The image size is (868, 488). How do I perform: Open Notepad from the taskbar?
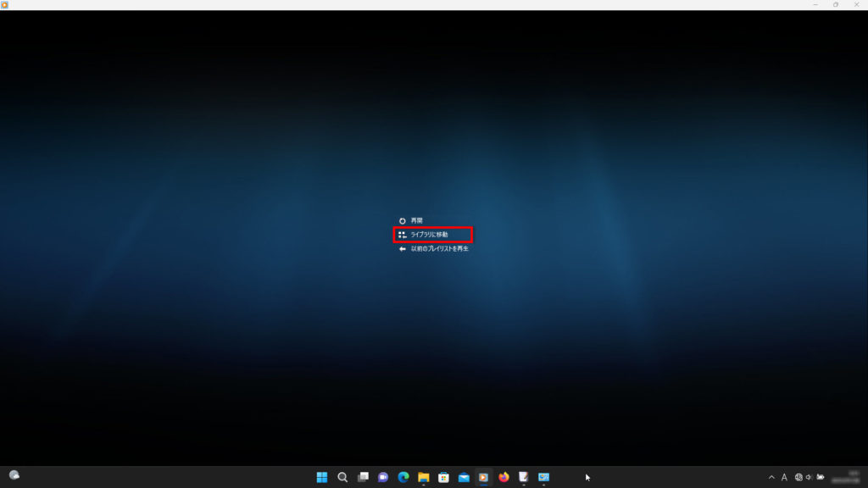tap(524, 477)
